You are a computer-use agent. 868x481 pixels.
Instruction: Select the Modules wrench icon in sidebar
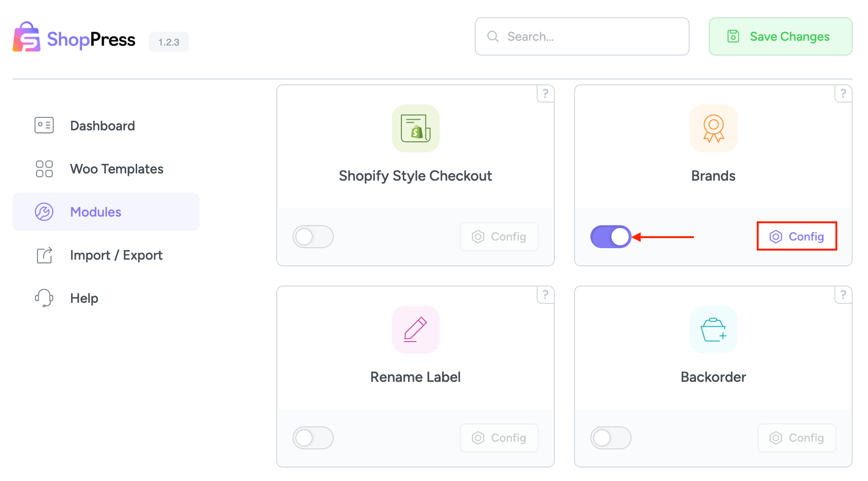[x=44, y=212]
